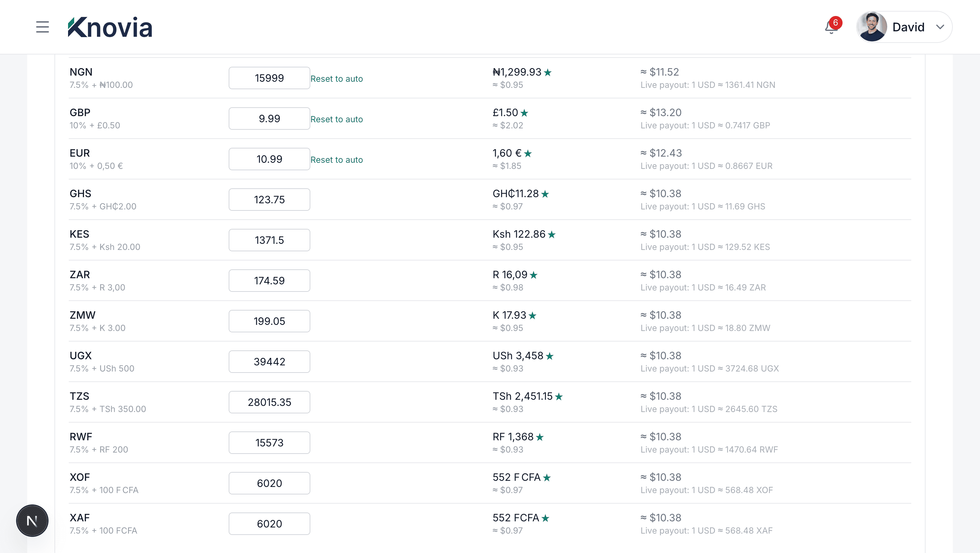Expand the David account dropdown chevron
This screenshot has height=553, width=980.
pos(940,27)
